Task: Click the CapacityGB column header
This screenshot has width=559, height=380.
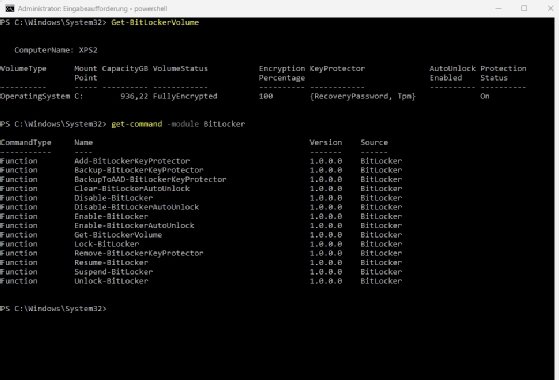Action: [x=125, y=68]
